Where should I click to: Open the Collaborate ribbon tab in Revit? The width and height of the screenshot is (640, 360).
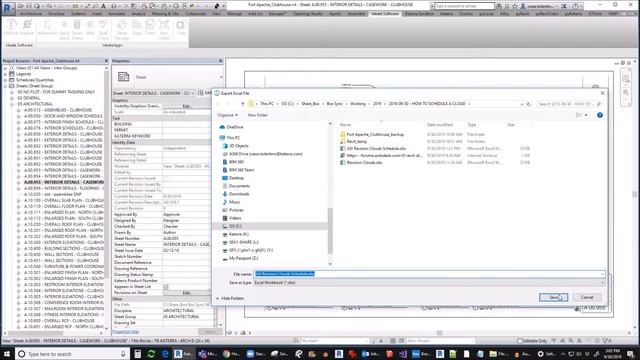195,13
